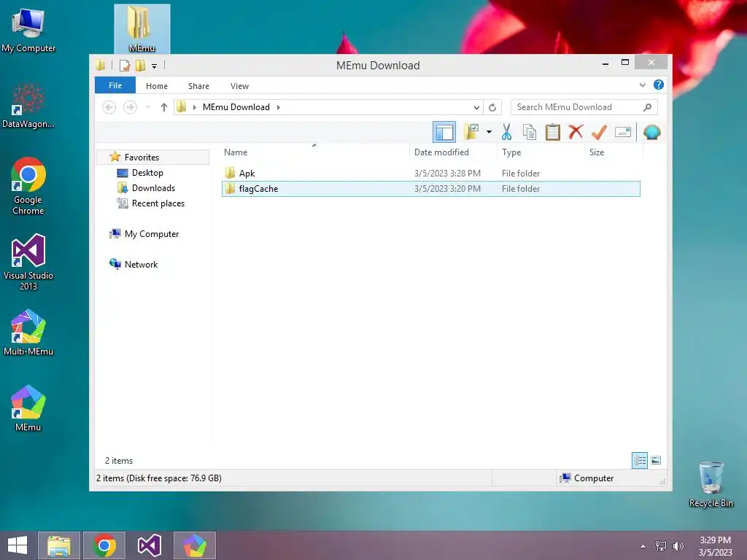Click the MEmu Download breadcrumb in address bar

236,107
